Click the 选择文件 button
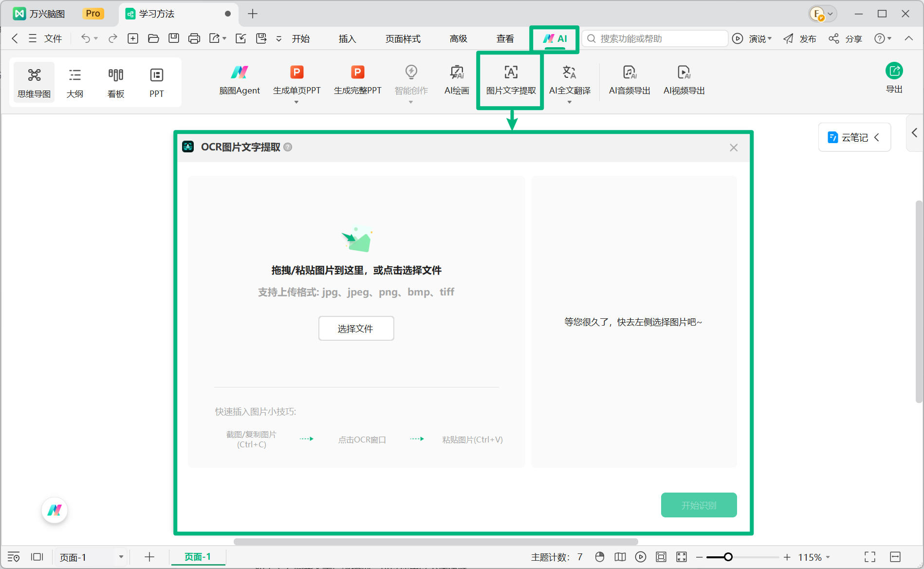Viewport: 924px width, 569px height. point(356,329)
